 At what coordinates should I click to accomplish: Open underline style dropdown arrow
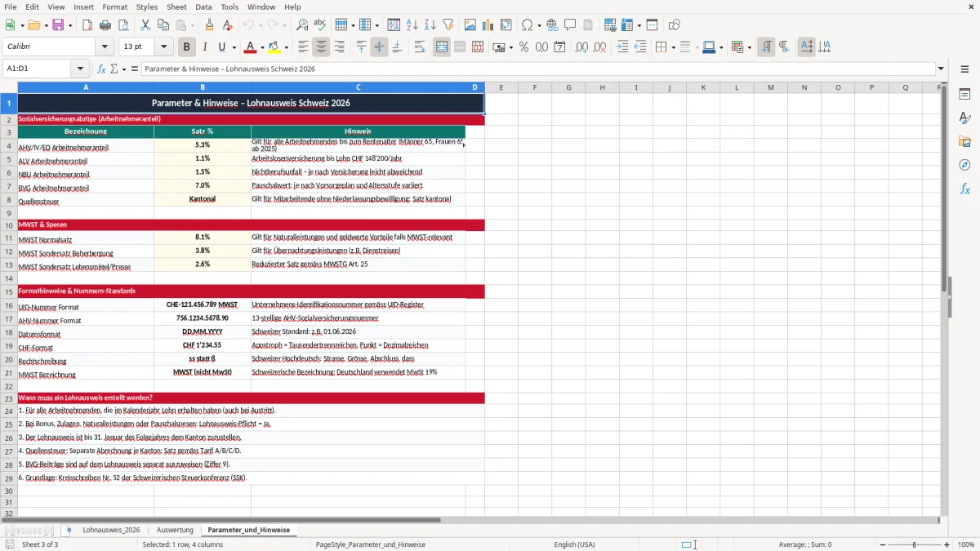234,47
